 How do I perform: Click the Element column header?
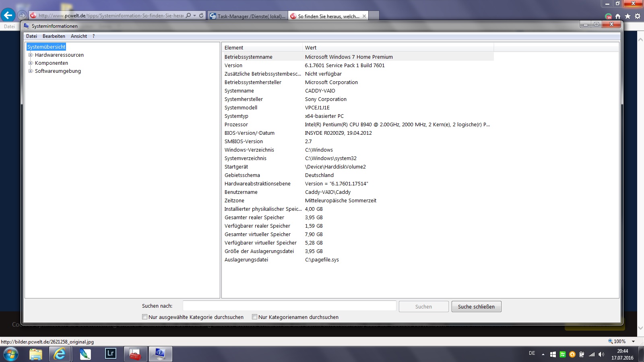click(262, 47)
